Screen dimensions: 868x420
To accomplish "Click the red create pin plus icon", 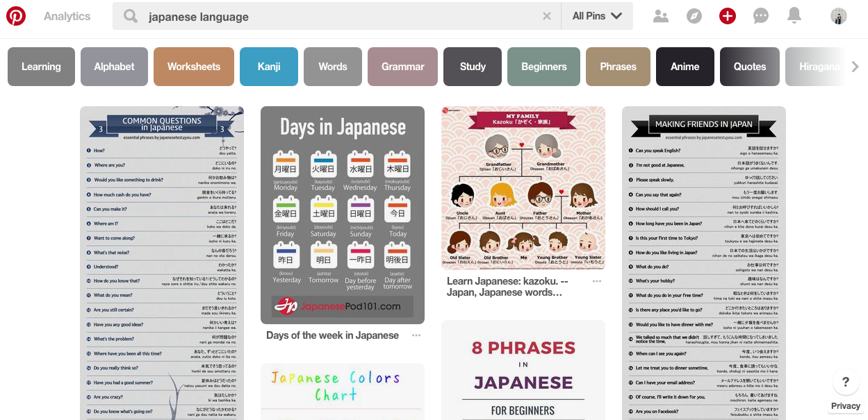I will pyautogui.click(x=728, y=16).
